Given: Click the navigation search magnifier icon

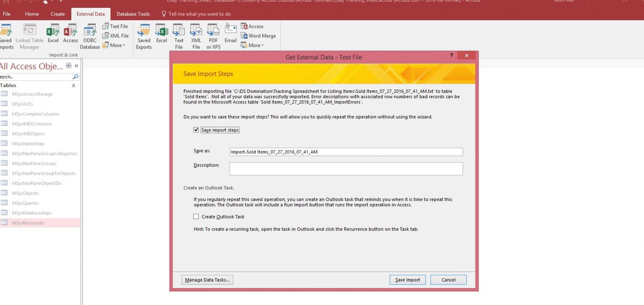Looking at the screenshot, I should pos(75,77).
